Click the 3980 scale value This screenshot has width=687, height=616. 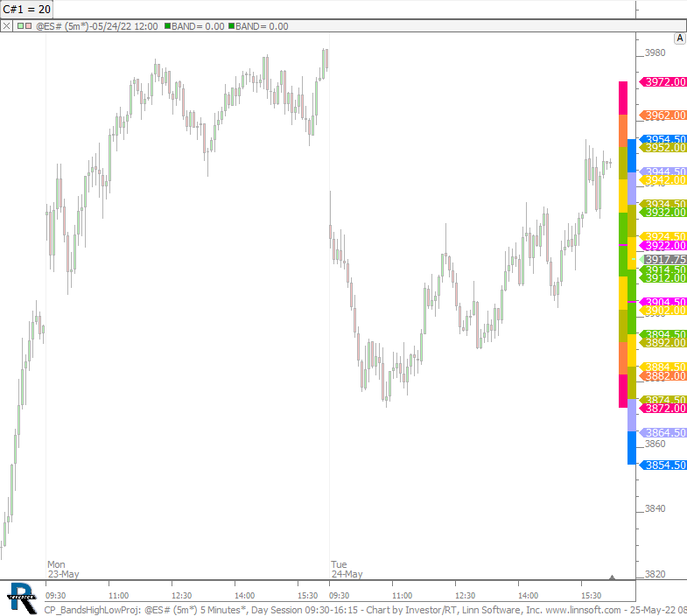[655, 52]
